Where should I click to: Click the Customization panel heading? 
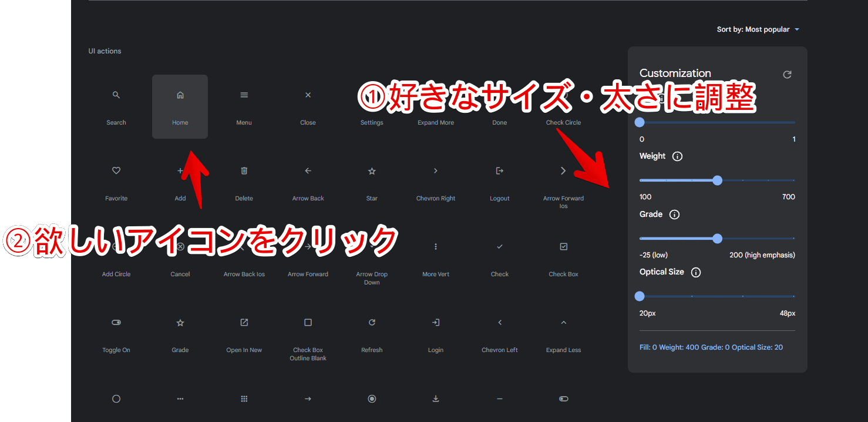coord(675,73)
